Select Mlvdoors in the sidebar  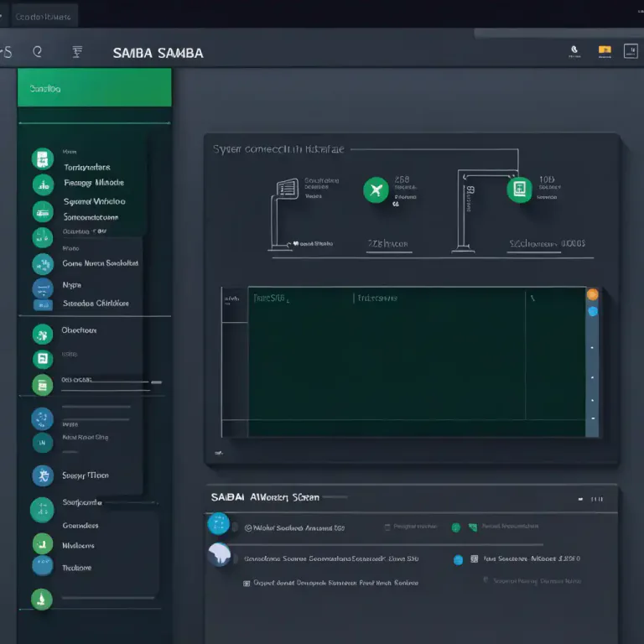pos(78,545)
